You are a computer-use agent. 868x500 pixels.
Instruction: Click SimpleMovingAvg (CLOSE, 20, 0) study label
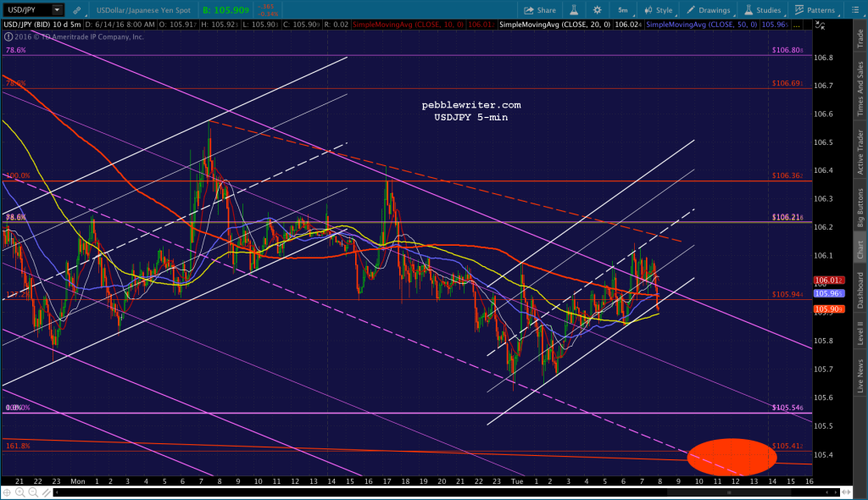click(x=554, y=25)
